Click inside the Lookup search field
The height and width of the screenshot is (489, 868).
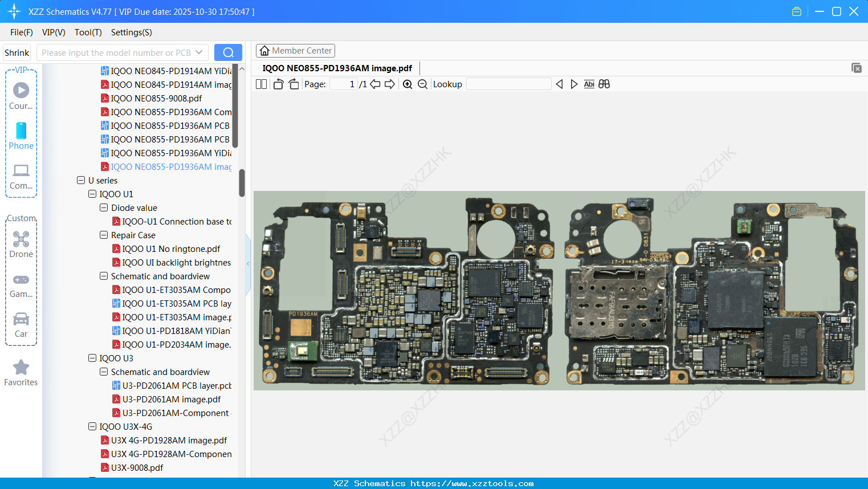[x=509, y=84]
